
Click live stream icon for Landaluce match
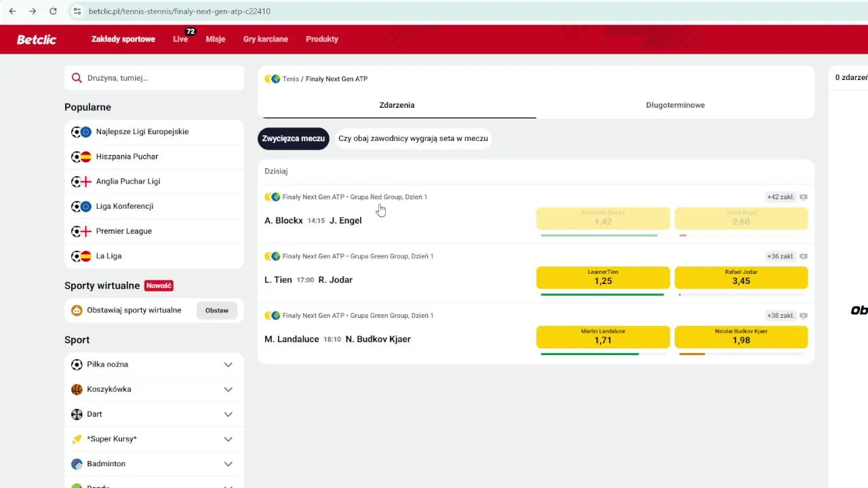click(804, 315)
